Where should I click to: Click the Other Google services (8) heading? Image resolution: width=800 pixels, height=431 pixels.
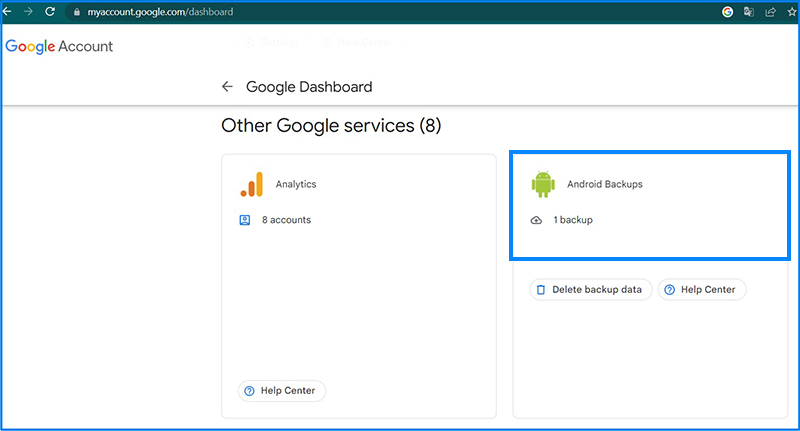pos(331,125)
